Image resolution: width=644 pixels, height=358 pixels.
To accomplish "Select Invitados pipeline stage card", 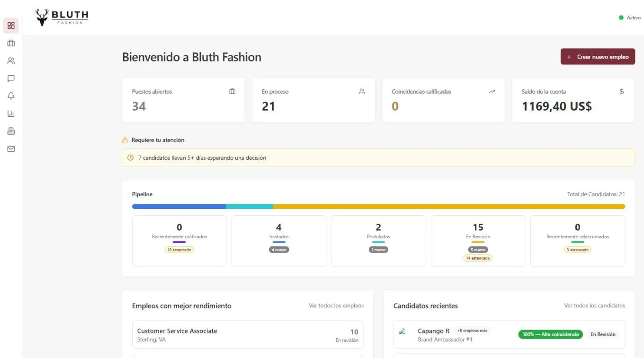I will point(279,241).
